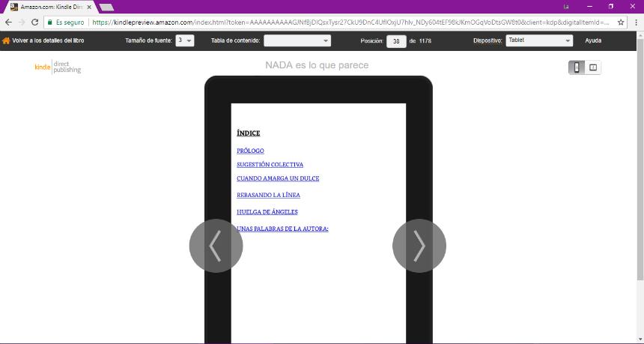This screenshot has height=344, width=644.
Task: Click the Es seguro padlock indicator
Action: (x=66, y=22)
